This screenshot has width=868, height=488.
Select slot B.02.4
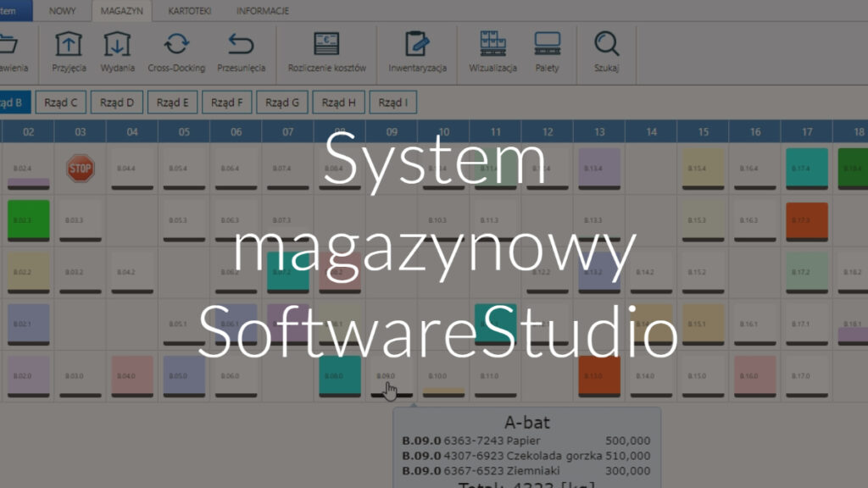pos(28,169)
